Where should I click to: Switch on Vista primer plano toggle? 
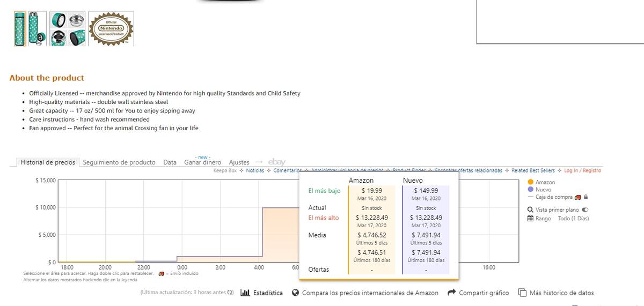585,210
